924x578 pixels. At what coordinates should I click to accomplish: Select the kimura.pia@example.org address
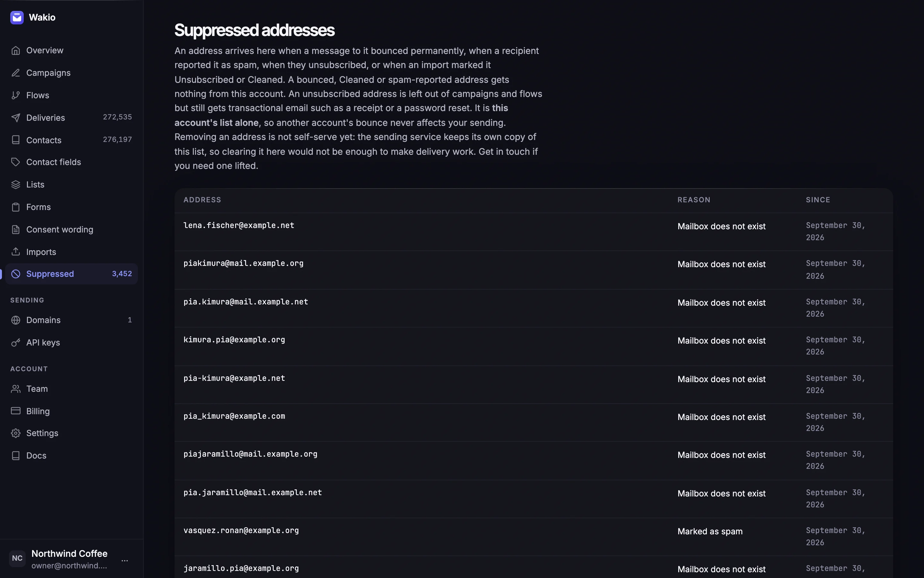click(234, 340)
